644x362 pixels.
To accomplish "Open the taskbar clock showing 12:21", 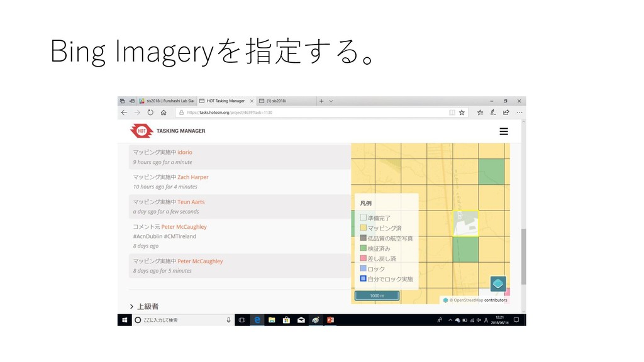I will 499,320.
